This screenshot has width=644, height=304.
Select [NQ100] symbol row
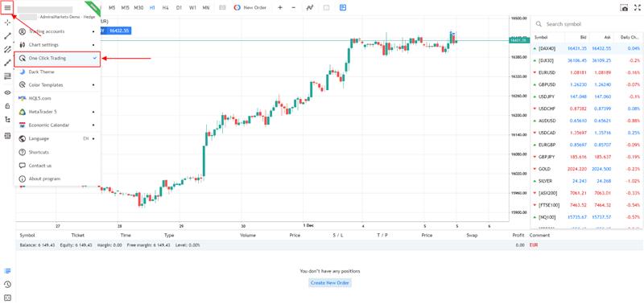(588, 217)
